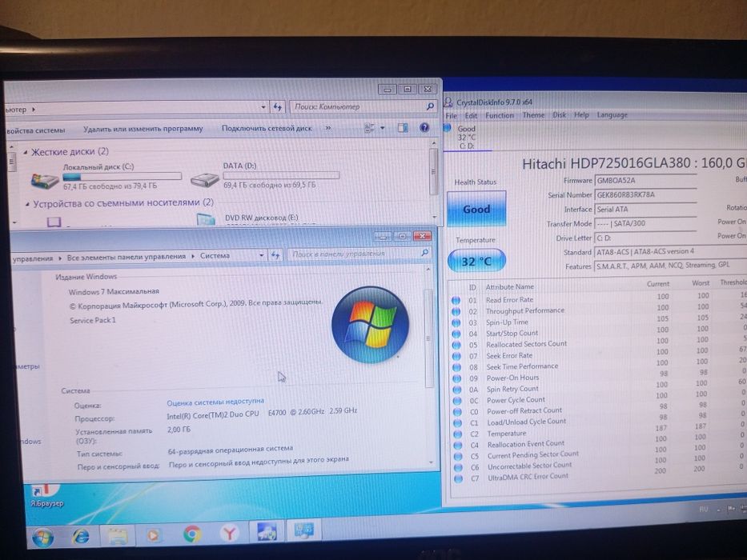Open the File menu in CrystalDiskInfo

click(451, 115)
